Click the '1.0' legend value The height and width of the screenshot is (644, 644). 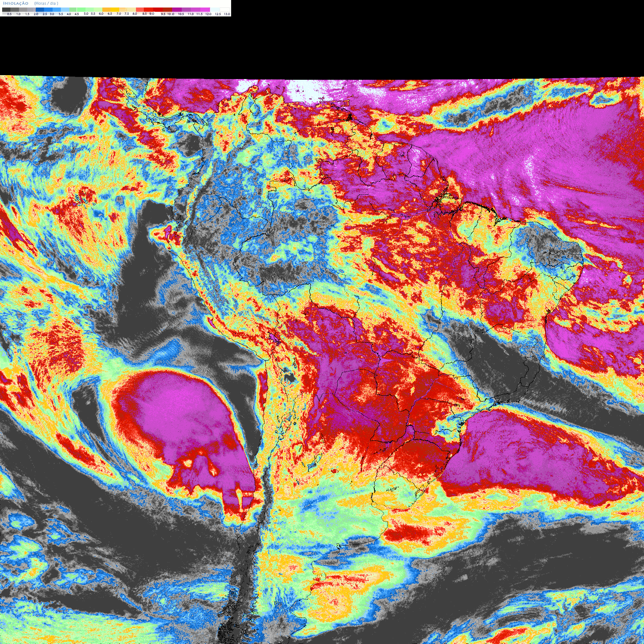tap(18, 14)
